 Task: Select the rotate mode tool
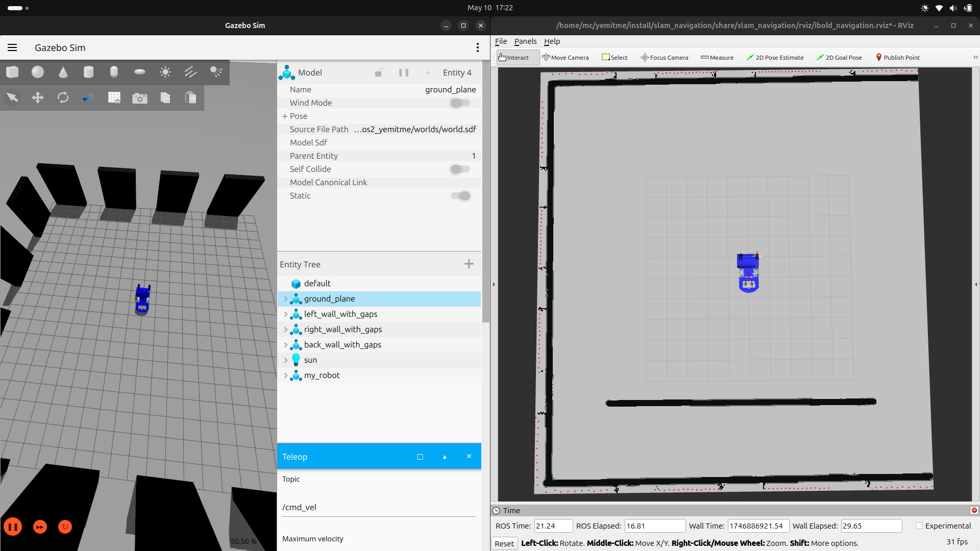coord(63,97)
